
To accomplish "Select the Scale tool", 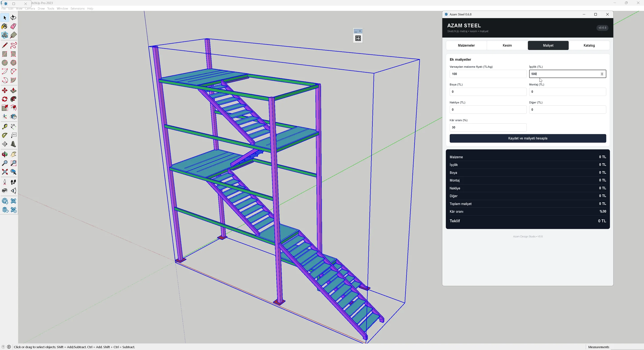I will coord(5,108).
